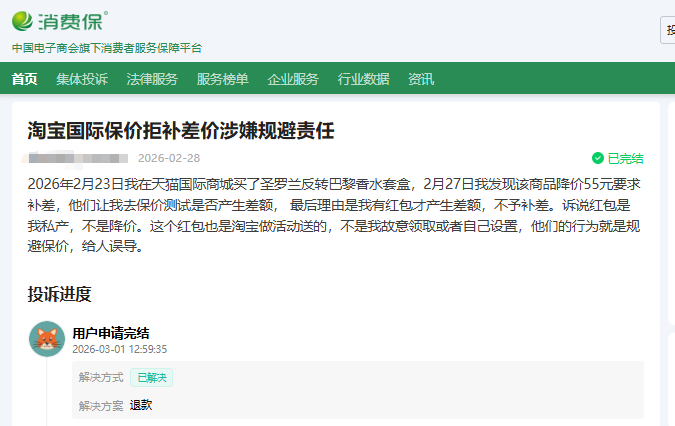
Task: Click the 投诉进度 section heading
Action: [x=60, y=293]
